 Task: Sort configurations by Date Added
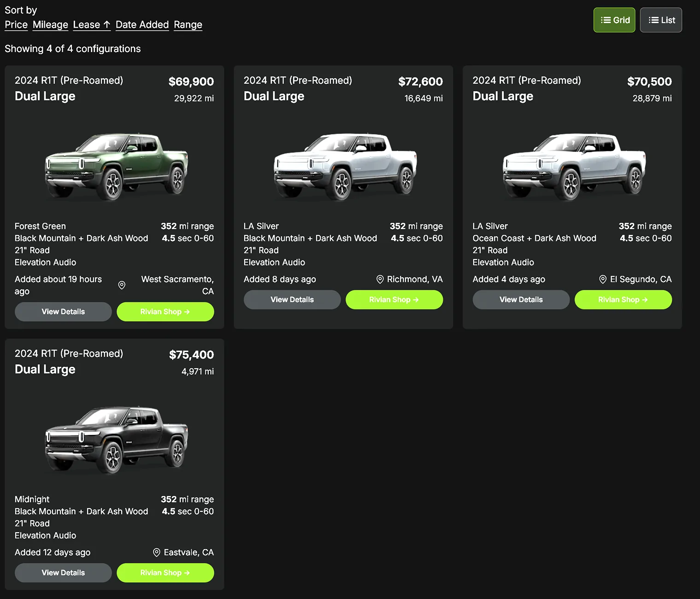tap(142, 25)
